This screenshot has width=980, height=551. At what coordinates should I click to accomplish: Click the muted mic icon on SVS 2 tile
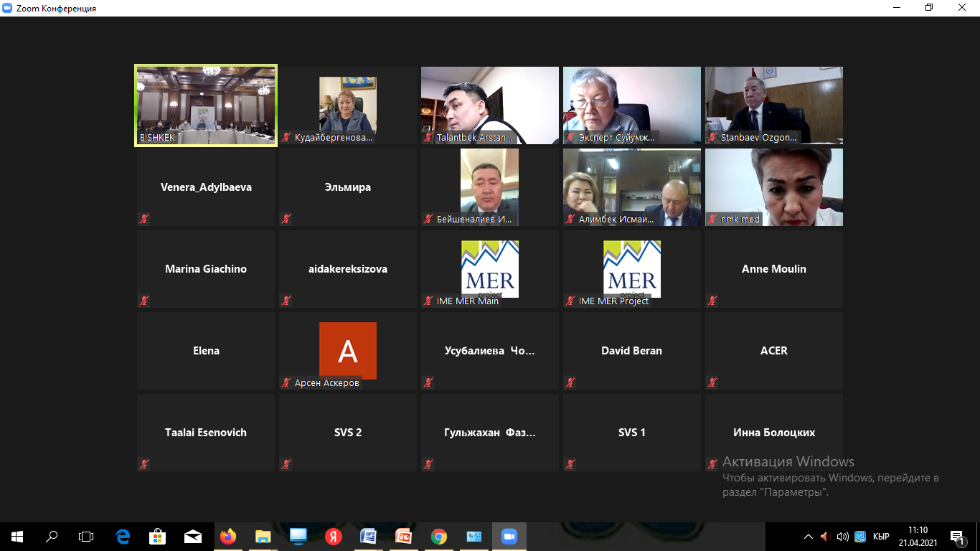point(286,464)
